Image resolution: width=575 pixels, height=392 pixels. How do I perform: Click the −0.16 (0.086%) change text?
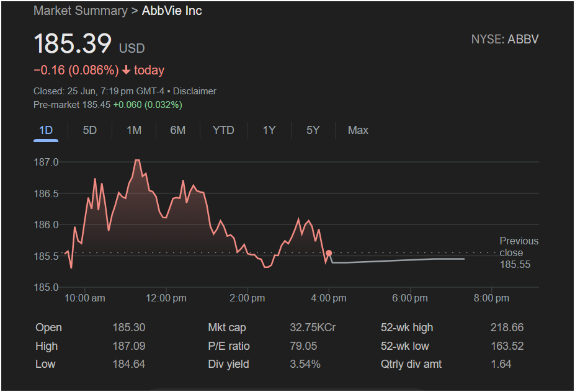[76, 70]
